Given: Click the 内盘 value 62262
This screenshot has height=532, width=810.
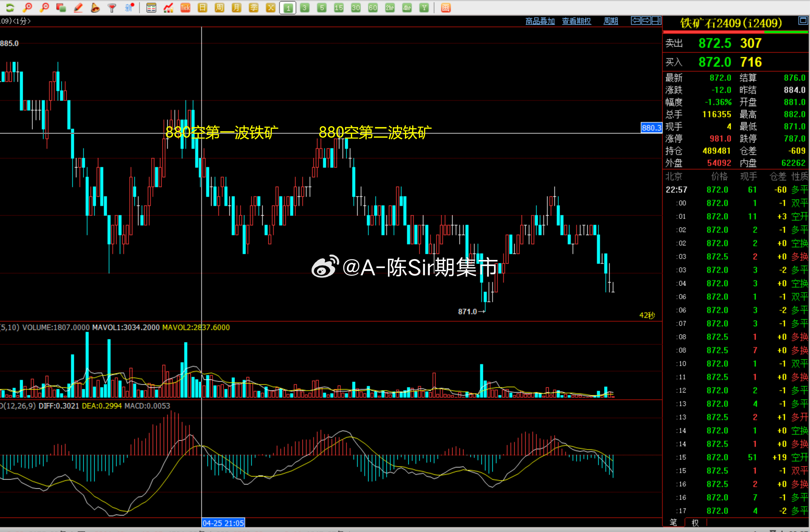Looking at the screenshot, I should pos(793,163).
